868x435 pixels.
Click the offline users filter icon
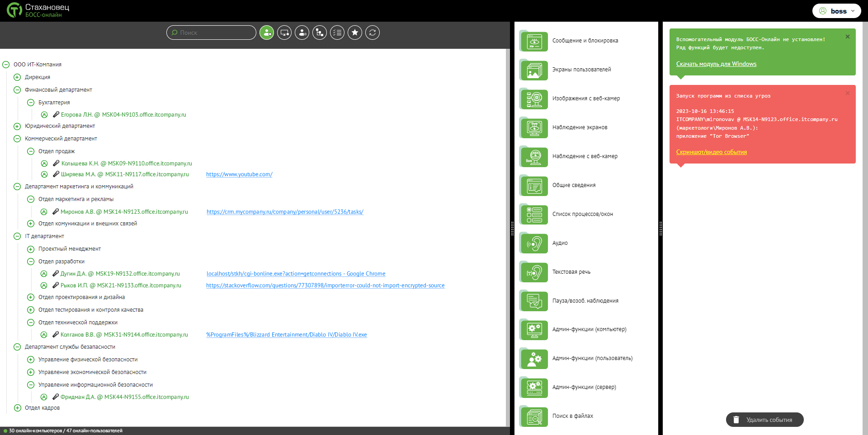[x=302, y=33]
